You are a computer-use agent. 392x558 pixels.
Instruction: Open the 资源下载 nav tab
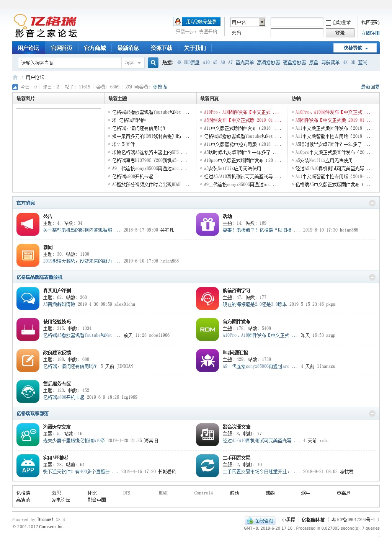[162, 48]
